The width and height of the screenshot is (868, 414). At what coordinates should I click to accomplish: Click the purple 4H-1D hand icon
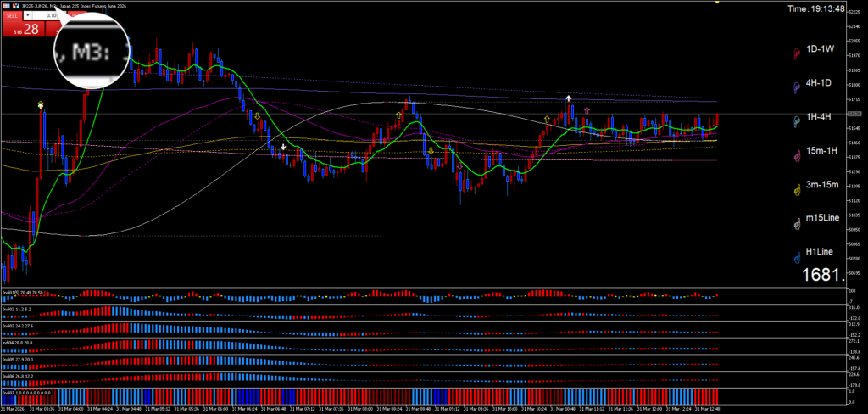pos(796,87)
